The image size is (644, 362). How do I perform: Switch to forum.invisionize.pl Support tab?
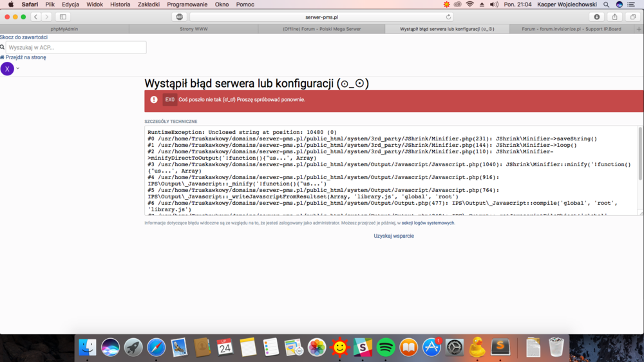(571, 29)
